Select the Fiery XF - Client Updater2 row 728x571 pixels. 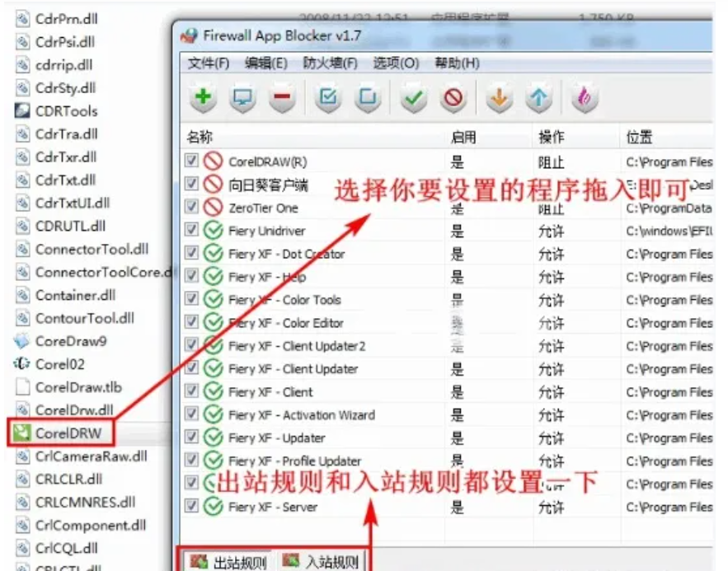(447, 345)
